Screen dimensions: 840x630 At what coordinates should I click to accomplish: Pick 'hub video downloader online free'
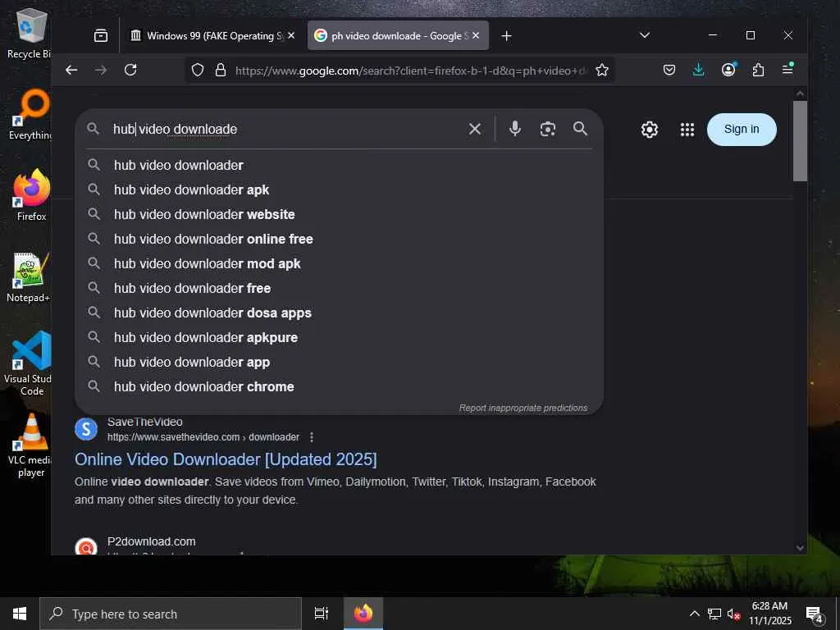pos(339,239)
